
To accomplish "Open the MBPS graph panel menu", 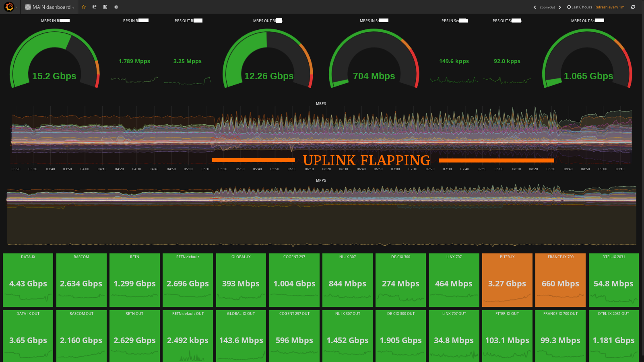I will click(321, 103).
